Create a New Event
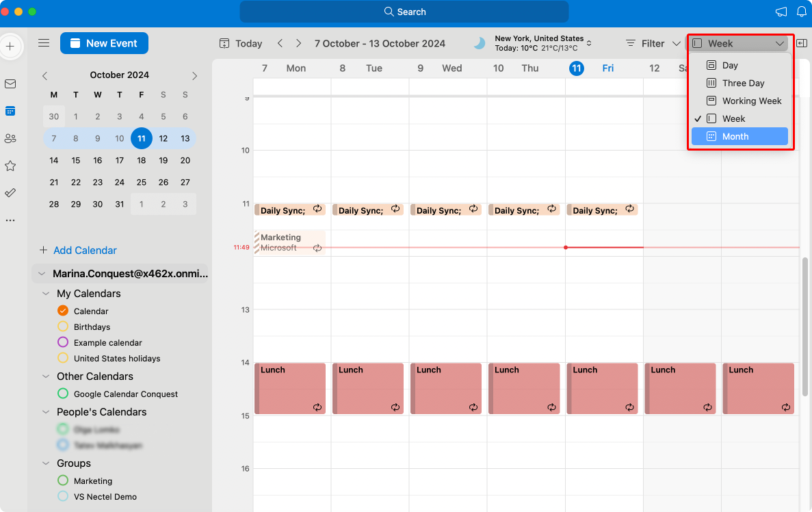This screenshot has width=812, height=512. pos(104,43)
